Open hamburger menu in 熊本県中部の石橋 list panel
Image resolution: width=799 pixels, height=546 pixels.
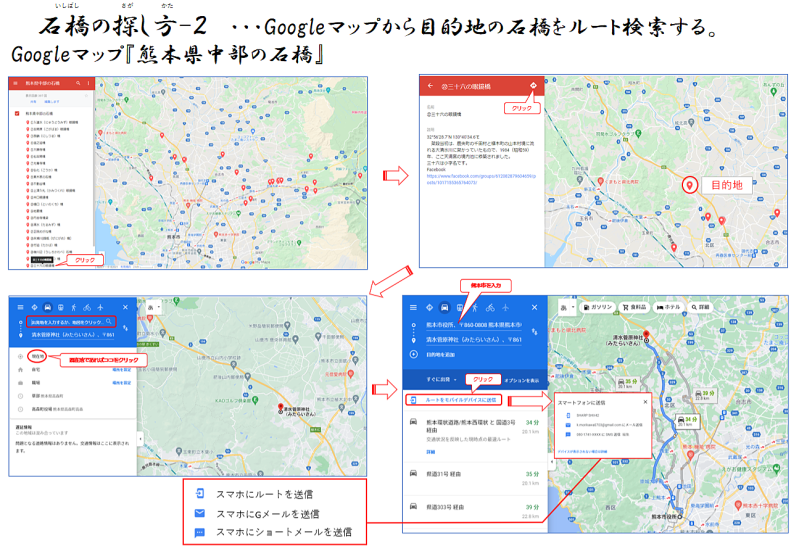[15, 83]
